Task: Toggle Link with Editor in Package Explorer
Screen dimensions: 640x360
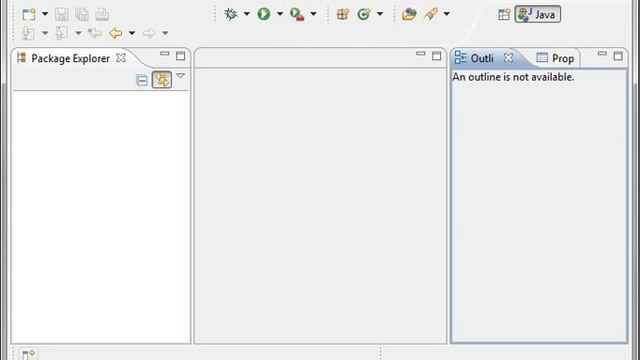Action: pos(162,80)
